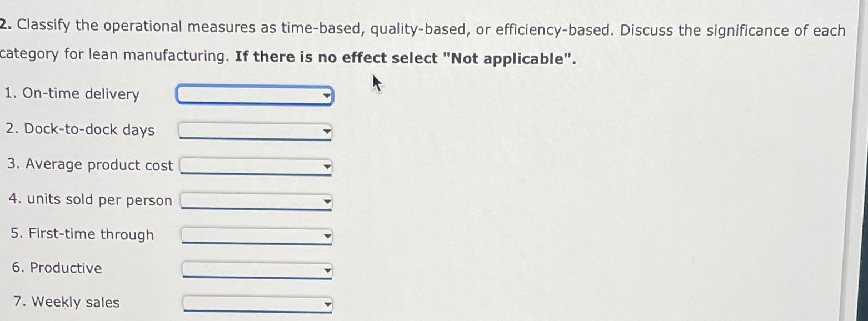Click the label text First-time through
The width and height of the screenshot is (868, 321).
82,234
